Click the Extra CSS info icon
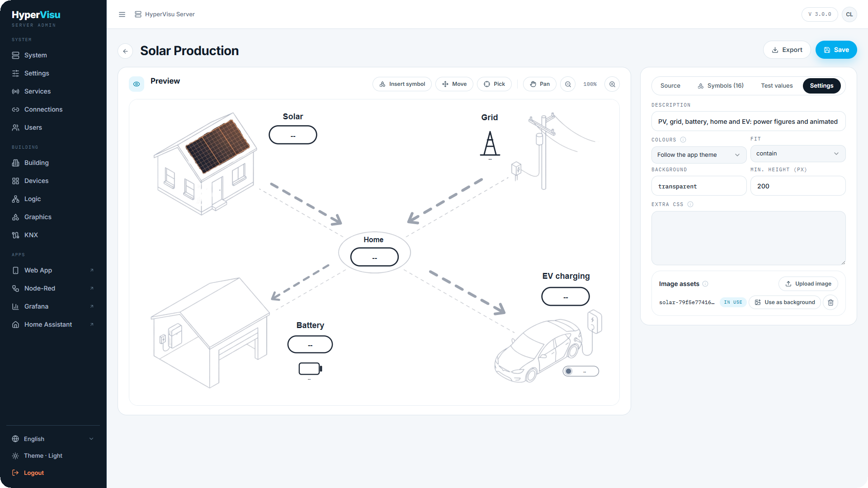Viewport: 868px width, 488px height. click(690, 204)
